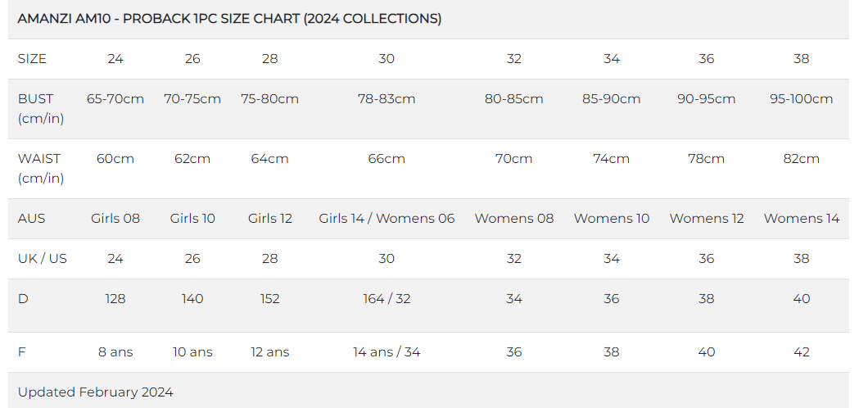The image size is (868, 408).
Task: Click the 14 ans / 34 cell
Action: pyautogui.click(x=387, y=352)
